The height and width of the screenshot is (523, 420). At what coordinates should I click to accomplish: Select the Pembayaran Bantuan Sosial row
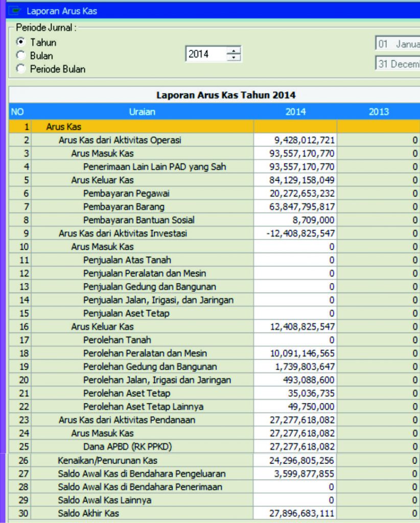click(x=214, y=220)
